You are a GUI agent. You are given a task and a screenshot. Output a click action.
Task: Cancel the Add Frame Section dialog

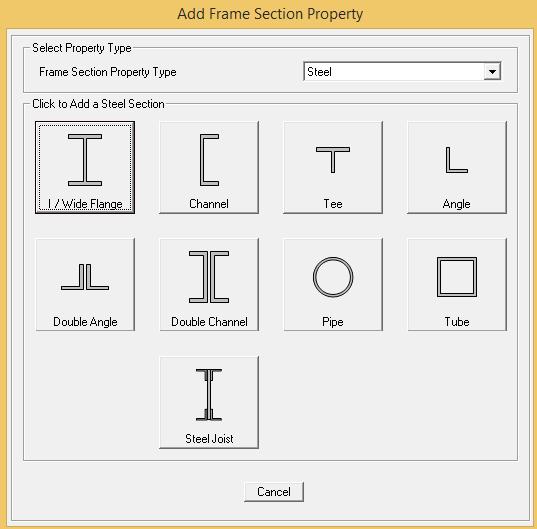(274, 492)
